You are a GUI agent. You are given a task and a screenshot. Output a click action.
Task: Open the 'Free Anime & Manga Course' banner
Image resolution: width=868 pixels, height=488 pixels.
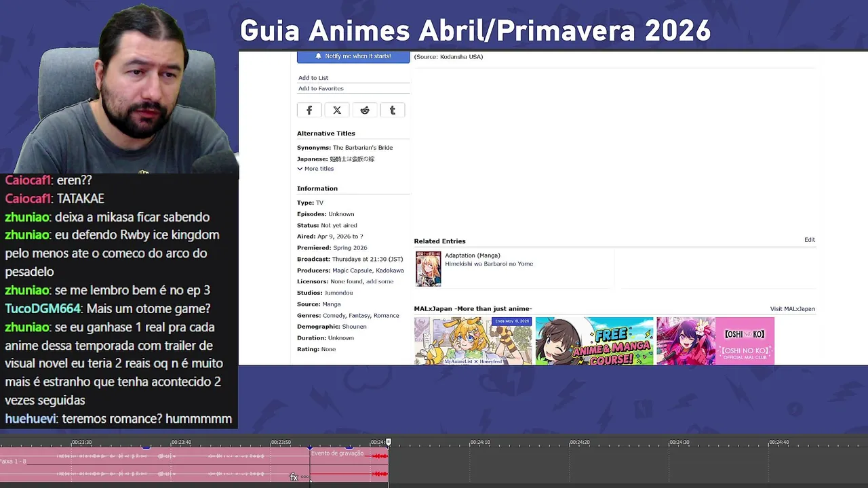point(595,341)
